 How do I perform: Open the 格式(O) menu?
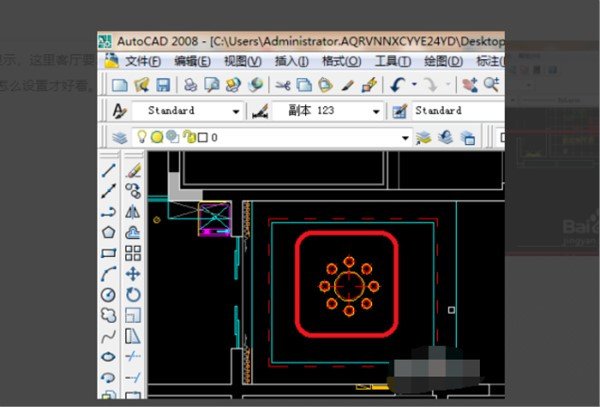click(x=341, y=61)
